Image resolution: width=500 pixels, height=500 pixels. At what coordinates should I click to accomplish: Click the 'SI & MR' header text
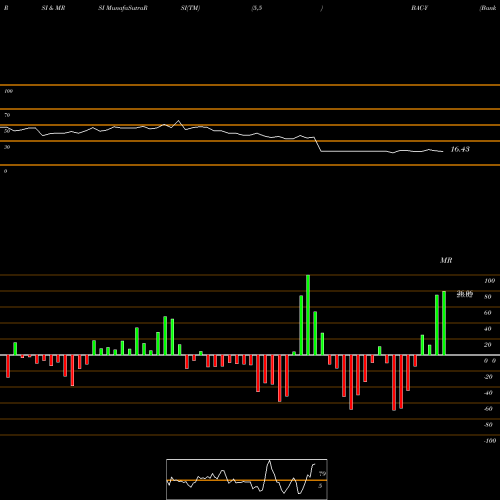[x=53, y=8]
